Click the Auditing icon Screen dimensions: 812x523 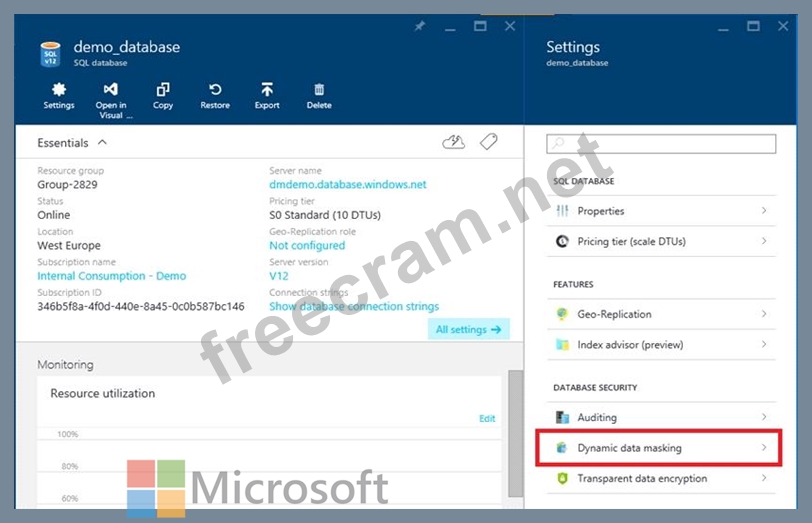pyautogui.click(x=562, y=417)
